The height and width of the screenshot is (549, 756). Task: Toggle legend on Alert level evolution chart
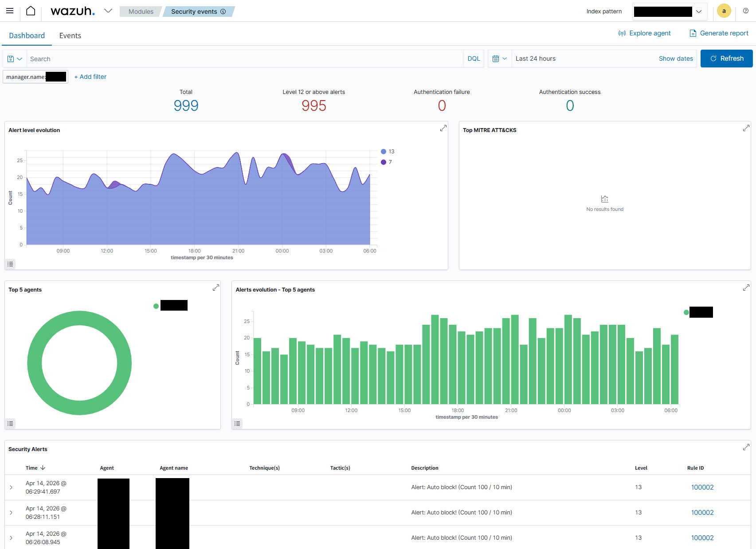point(10,264)
